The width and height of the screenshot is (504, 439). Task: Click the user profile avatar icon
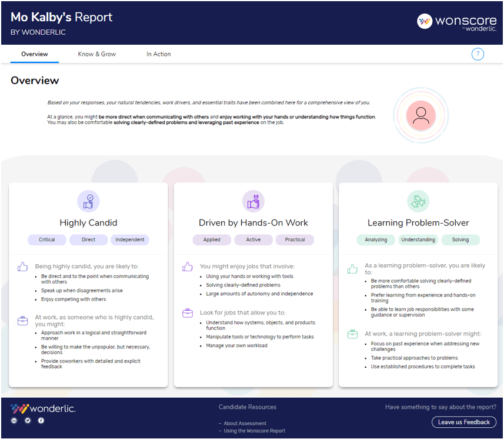coord(420,115)
